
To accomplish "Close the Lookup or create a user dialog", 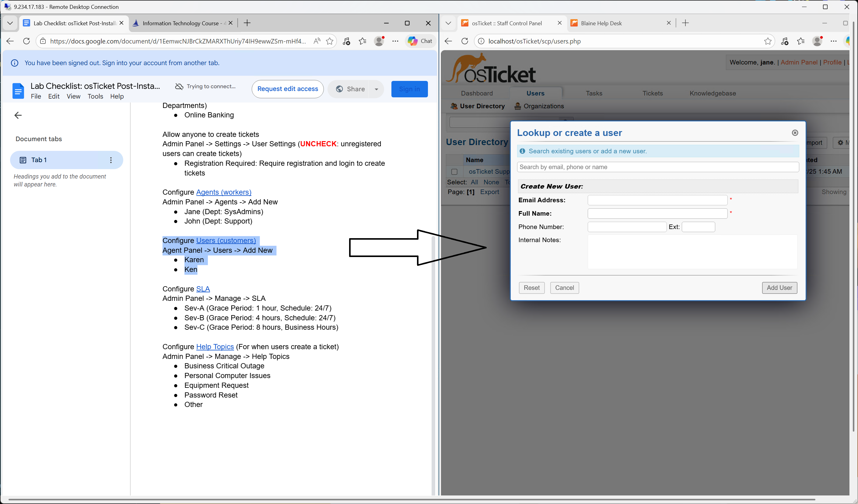I will click(x=795, y=133).
